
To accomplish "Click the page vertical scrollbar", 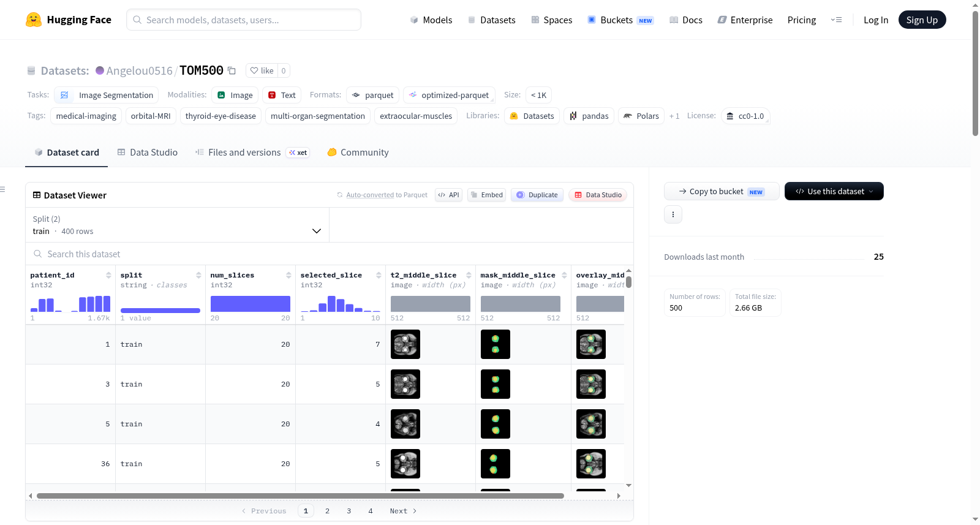I will (x=975, y=74).
